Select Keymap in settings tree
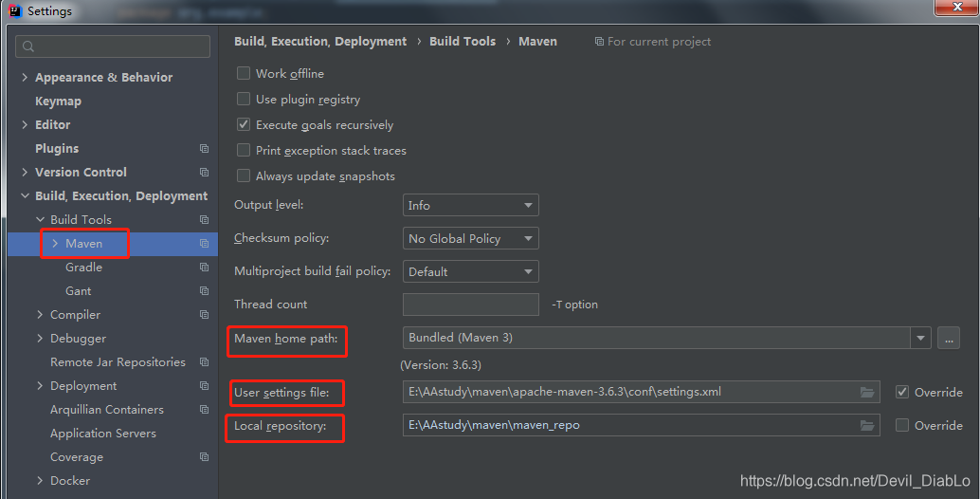980x499 pixels. coord(58,101)
